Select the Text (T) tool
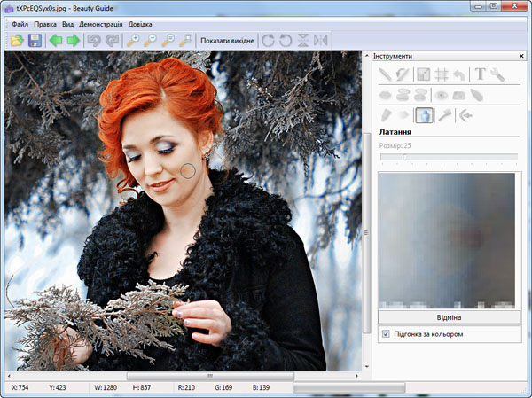 pos(480,74)
